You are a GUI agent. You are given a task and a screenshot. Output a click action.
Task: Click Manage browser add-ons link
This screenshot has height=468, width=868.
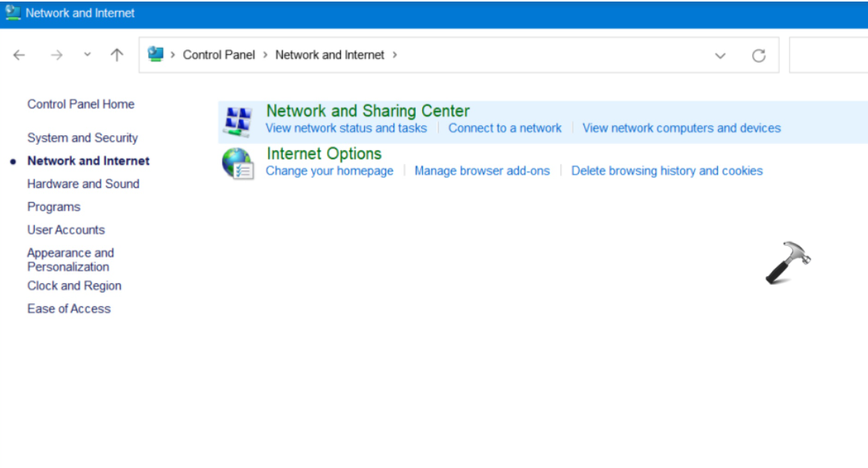482,171
